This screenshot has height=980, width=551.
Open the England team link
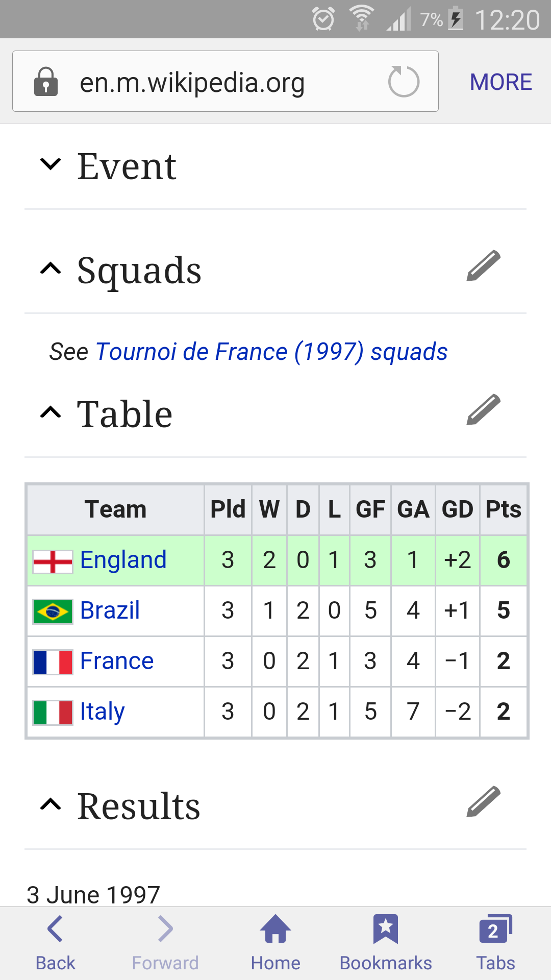(123, 560)
